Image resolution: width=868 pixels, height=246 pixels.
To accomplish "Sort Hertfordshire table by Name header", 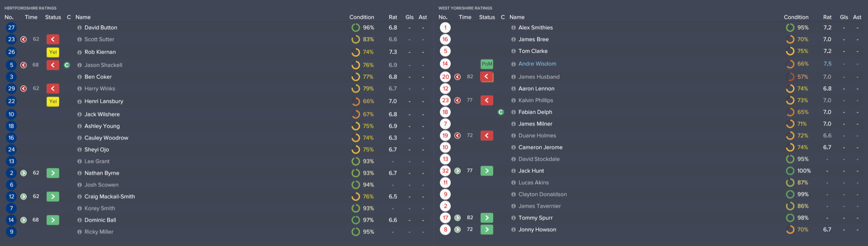I will click(x=83, y=17).
